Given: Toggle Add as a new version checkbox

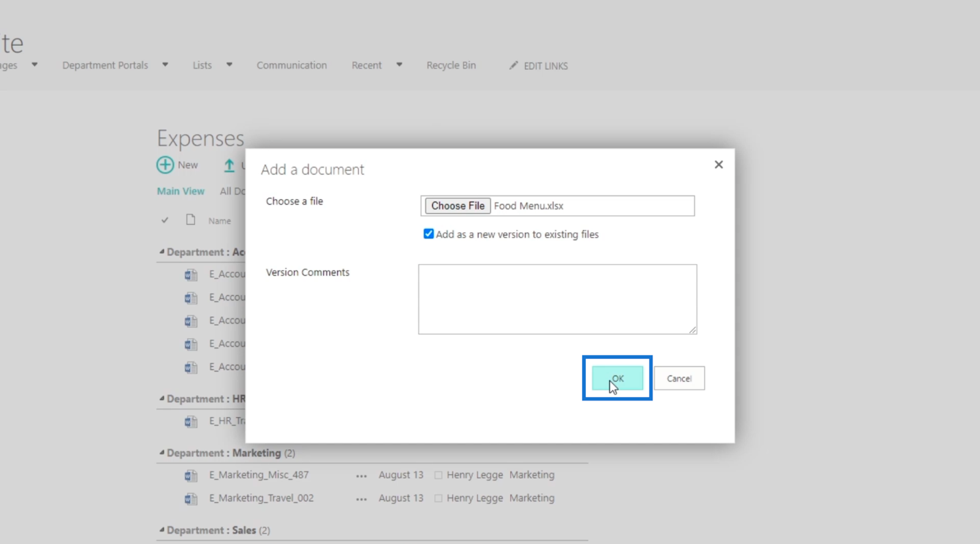Looking at the screenshot, I should (429, 234).
